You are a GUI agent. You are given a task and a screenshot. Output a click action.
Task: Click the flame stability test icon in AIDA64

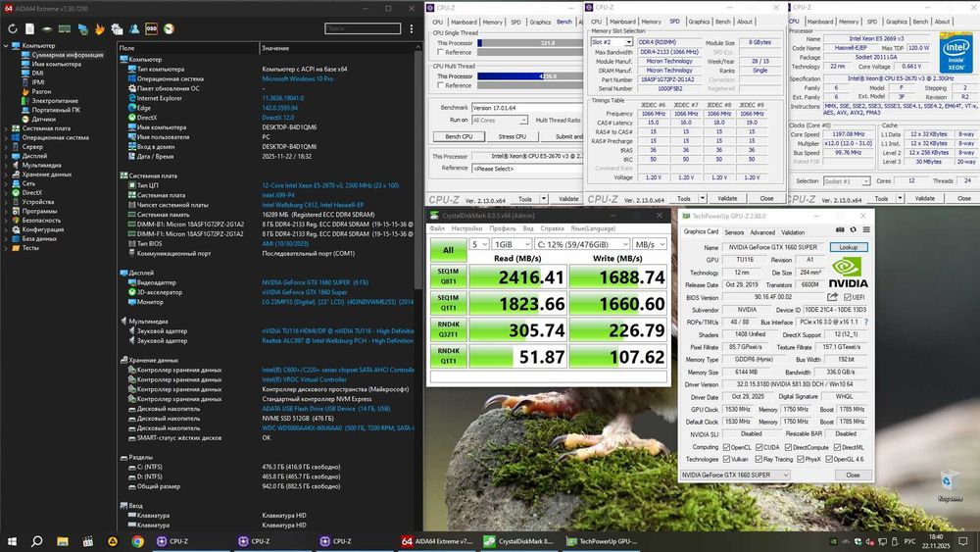[99, 28]
